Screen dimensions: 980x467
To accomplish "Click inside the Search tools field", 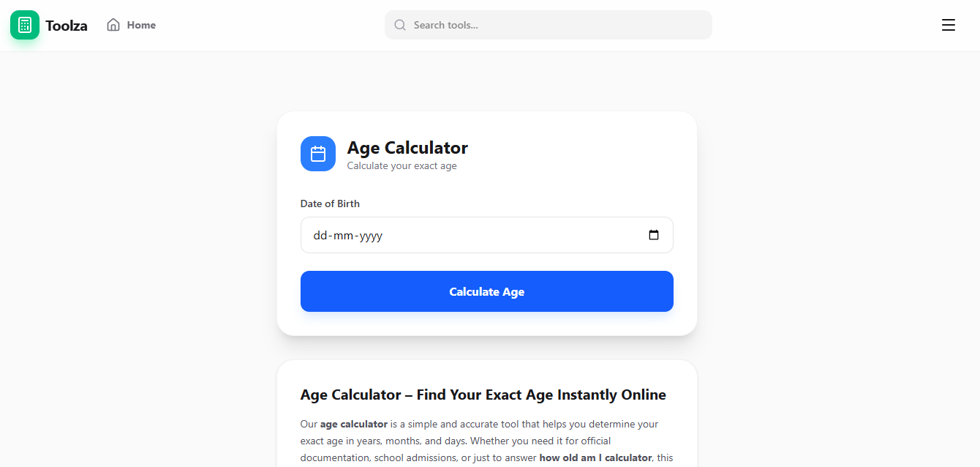I will tap(549, 24).
